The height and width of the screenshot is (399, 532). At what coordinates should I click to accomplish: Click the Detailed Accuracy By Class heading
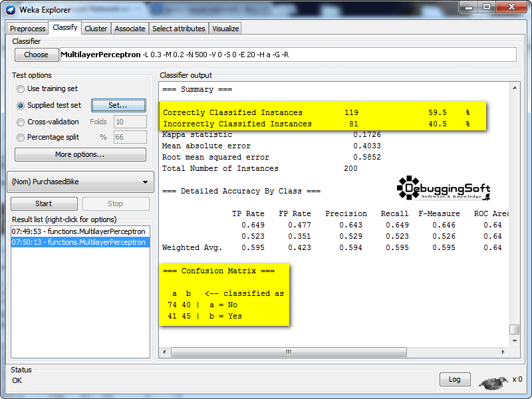pyautogui.click(x=241, y=192)
